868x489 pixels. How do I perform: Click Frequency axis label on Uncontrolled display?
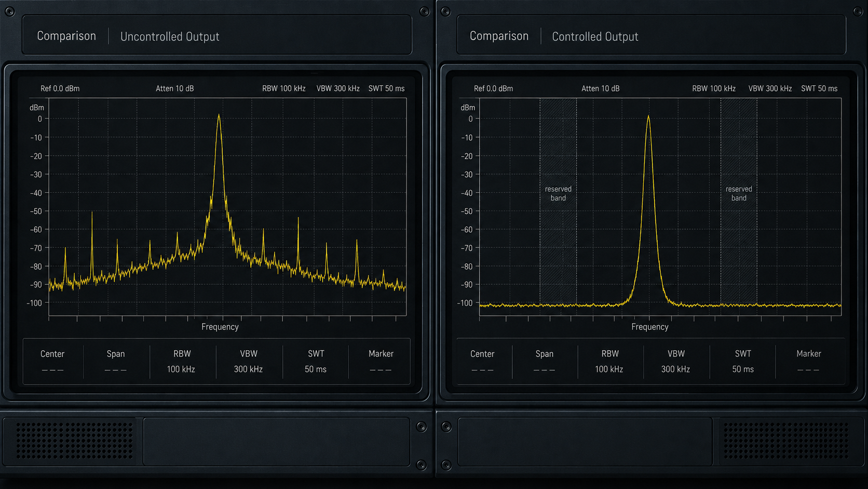(220, 327)
